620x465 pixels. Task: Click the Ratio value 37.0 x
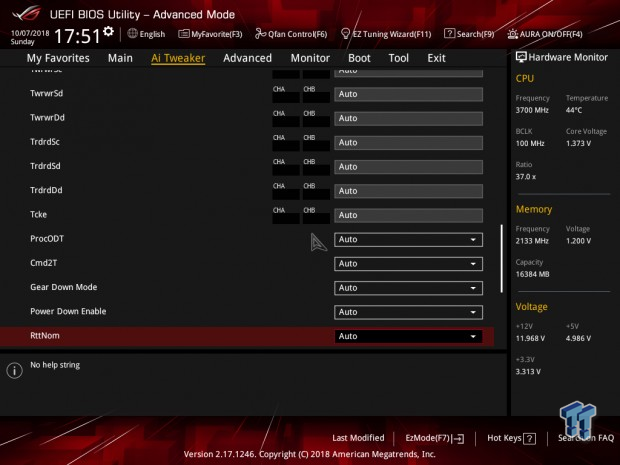tap(526, 177)
